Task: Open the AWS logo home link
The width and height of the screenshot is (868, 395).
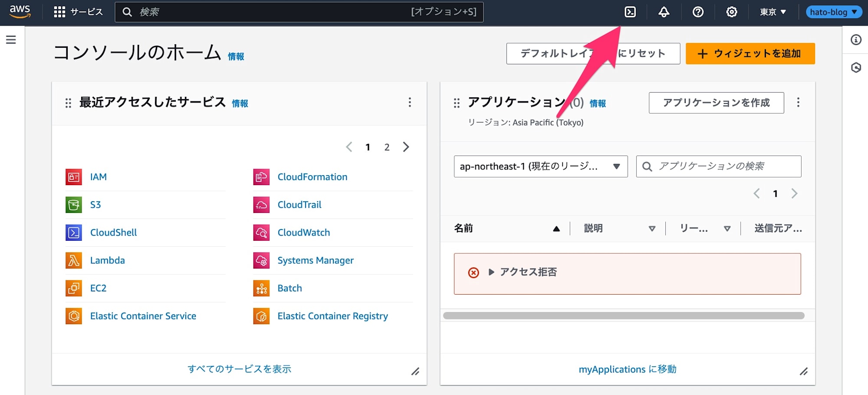Action: [20, 12]
